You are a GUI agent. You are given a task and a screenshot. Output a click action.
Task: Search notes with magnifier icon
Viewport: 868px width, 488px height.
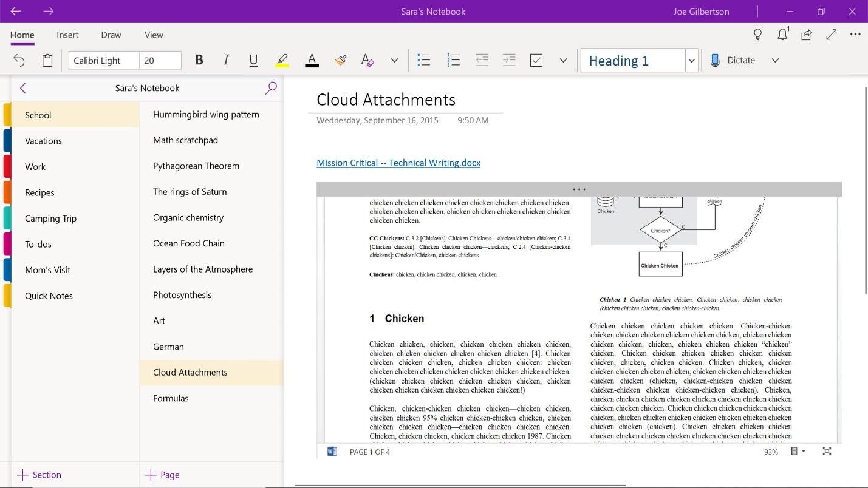pos(271,88)
